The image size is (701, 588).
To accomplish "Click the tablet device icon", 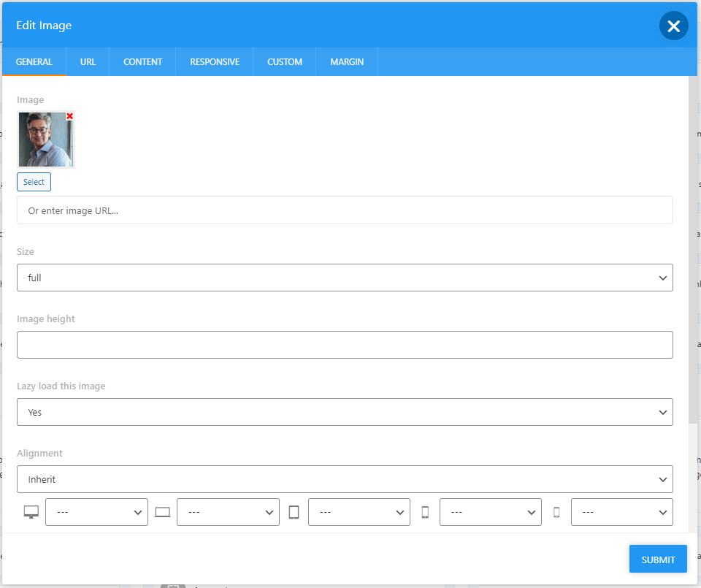I will (x=294, y=512).
